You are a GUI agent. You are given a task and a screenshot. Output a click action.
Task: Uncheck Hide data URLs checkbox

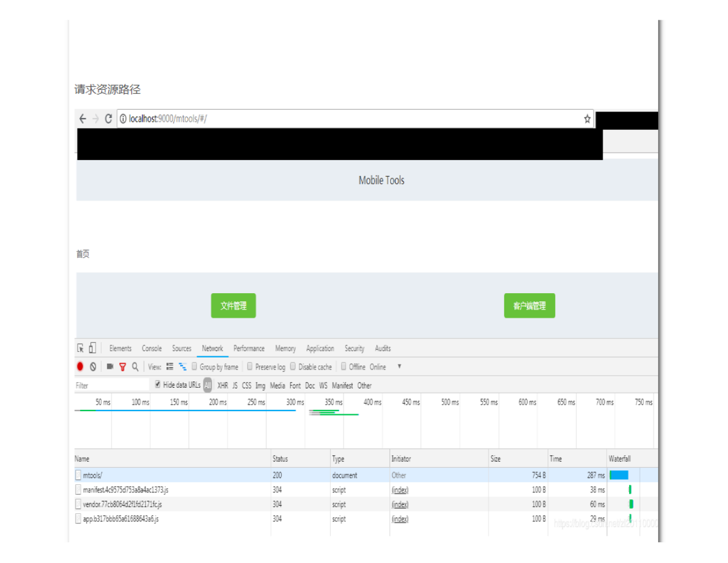pos(158,384)
